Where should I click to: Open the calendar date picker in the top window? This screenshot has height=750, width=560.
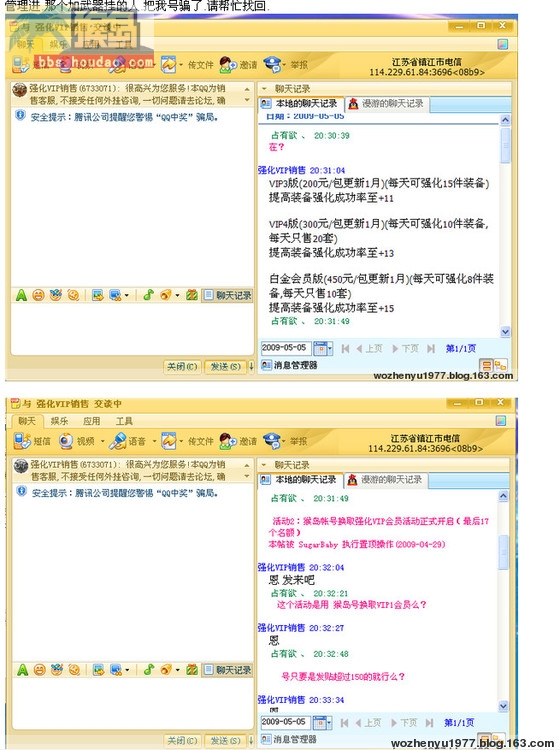click(x=323, y=348)
